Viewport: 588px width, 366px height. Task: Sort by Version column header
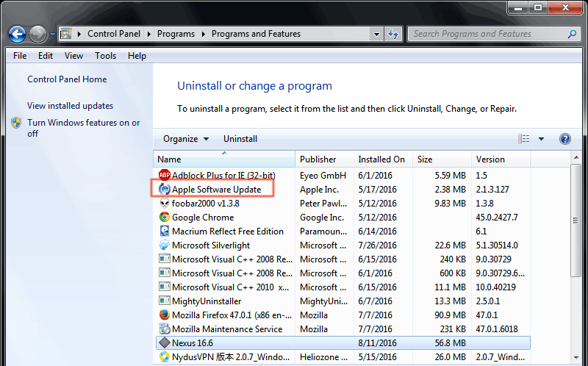(501, 159)
